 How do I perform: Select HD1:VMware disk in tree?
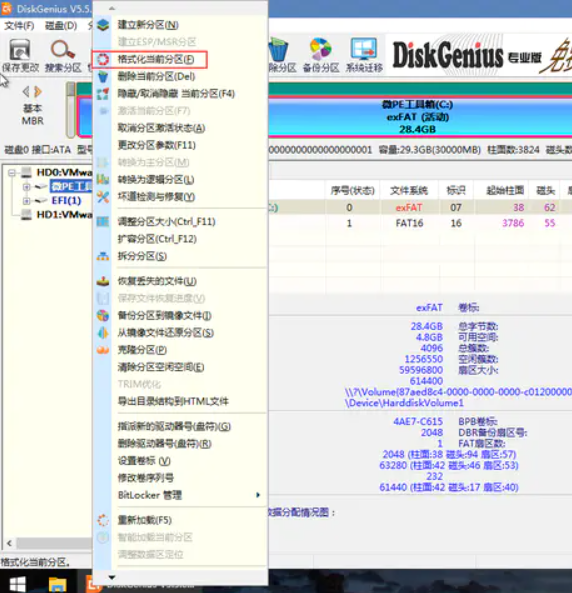[64, 215]
